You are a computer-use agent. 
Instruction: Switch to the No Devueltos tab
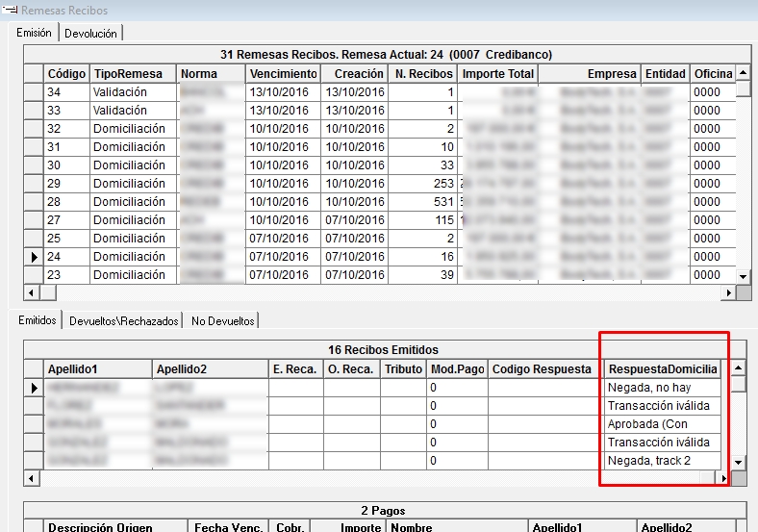pos(223,321)
